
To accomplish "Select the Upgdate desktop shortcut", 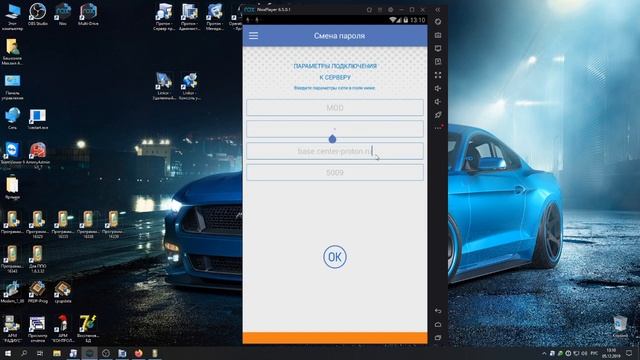I will tap(63, 292).
